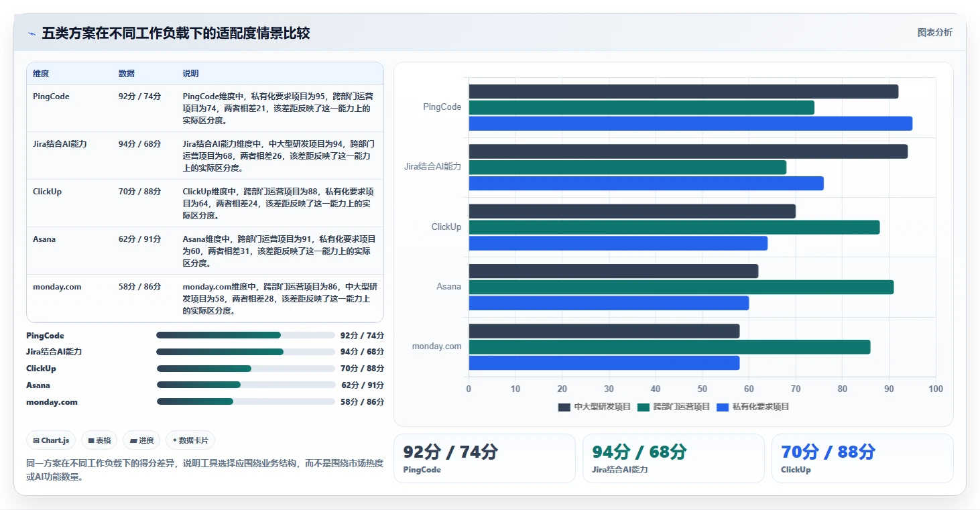Click the Asana progress bar
The width and height of the screenshot is (980, 510).
coord(245,385)
